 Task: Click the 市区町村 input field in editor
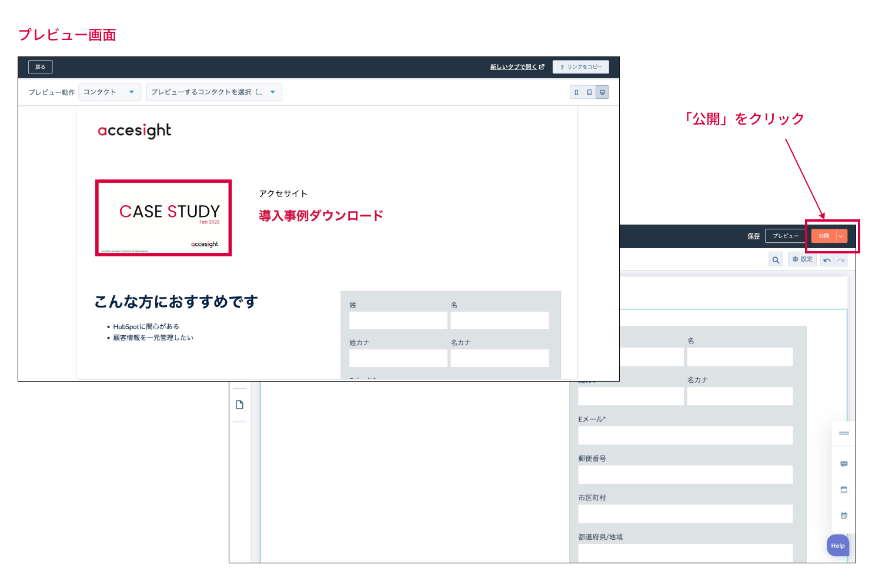point(686,514)
